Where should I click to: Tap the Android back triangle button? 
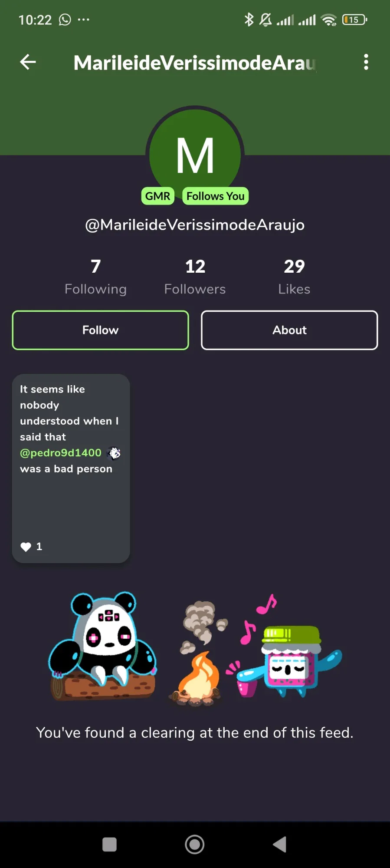click(280, 845)
